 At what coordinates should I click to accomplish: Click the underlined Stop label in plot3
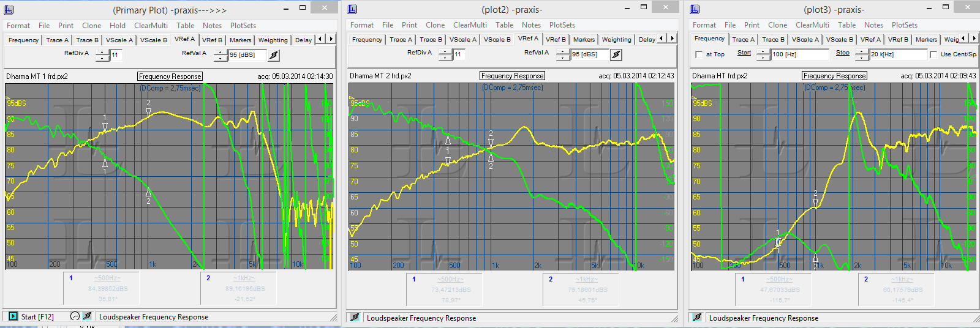click(843, 53)
